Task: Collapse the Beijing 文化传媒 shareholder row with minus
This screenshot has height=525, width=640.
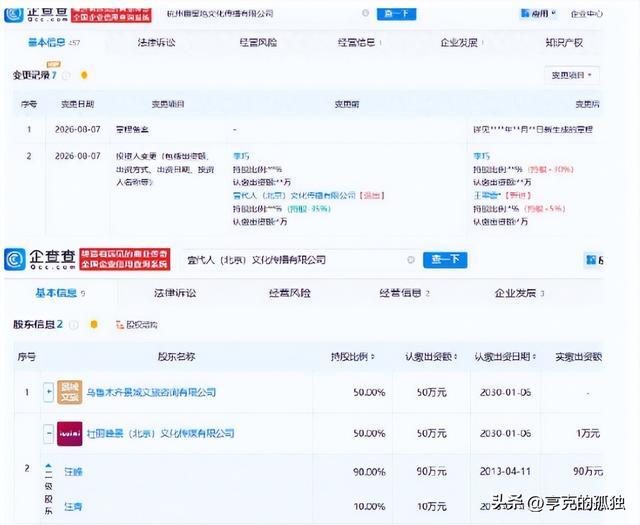Action: [49, 433]
